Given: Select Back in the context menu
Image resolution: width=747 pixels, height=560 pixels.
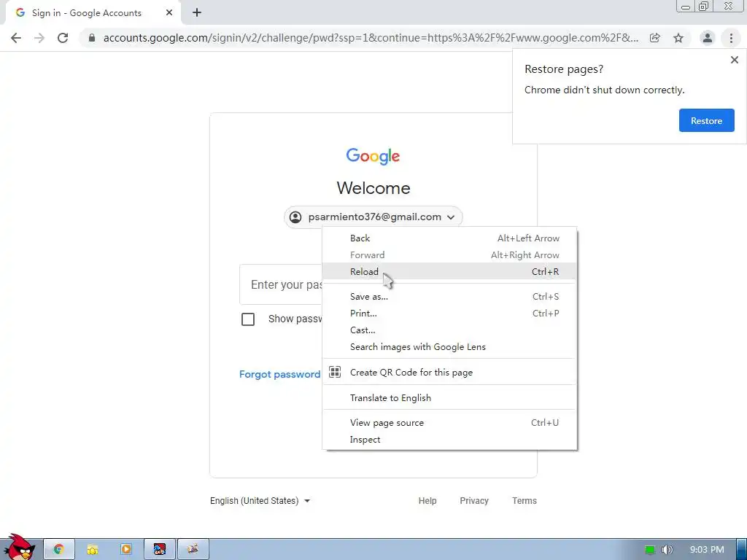Looking at the screenshot, I should [x=449, y=238].
